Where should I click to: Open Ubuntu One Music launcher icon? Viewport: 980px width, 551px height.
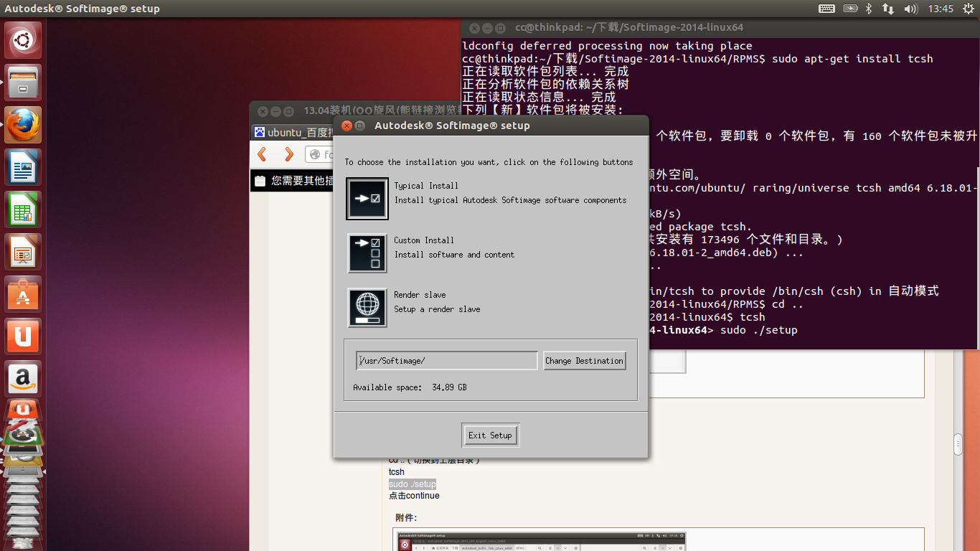pos(23,410)
